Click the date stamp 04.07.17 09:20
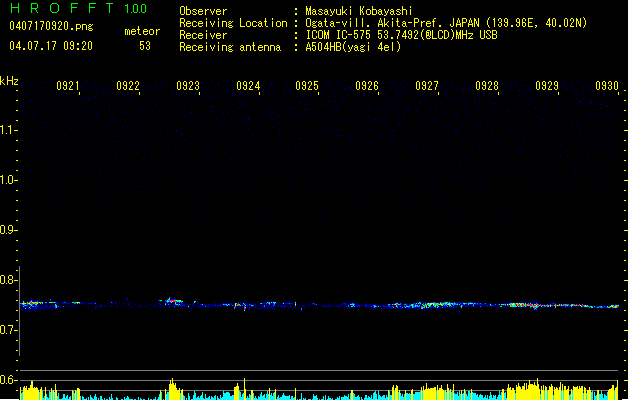 click(x=51, y=46)
